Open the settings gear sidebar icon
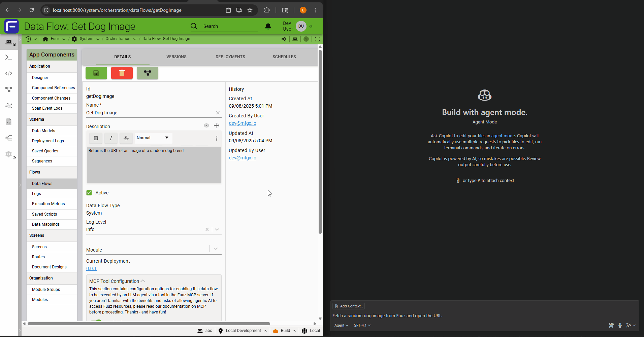The image size is (644, 337). click(9, 154)
